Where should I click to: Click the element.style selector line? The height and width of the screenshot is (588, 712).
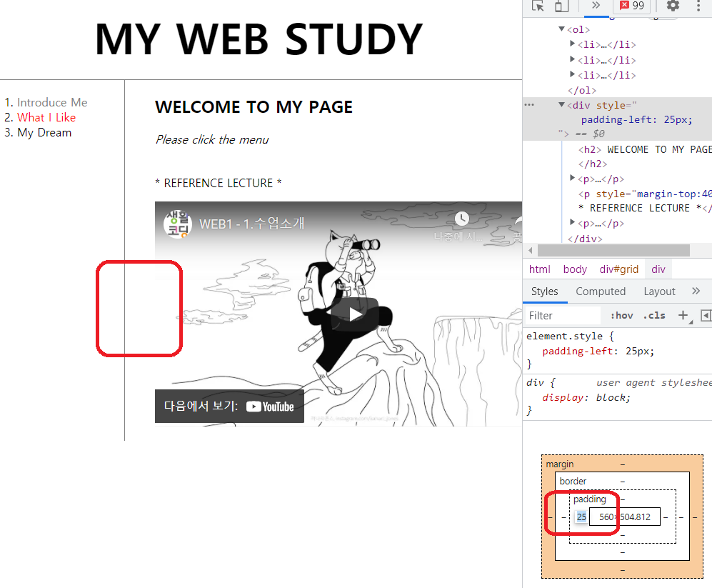[570, 336]
